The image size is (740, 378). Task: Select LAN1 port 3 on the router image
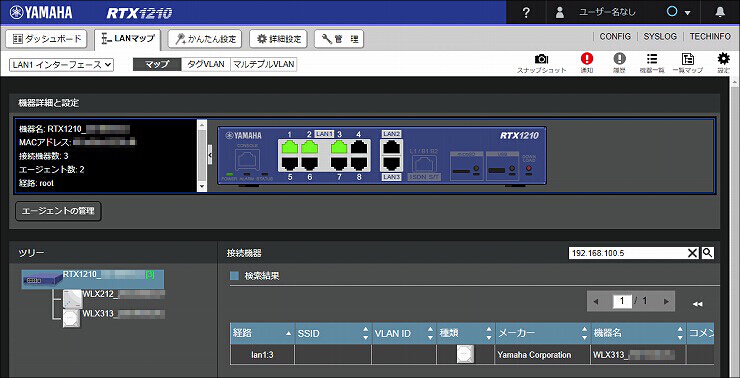coord(339,147)
